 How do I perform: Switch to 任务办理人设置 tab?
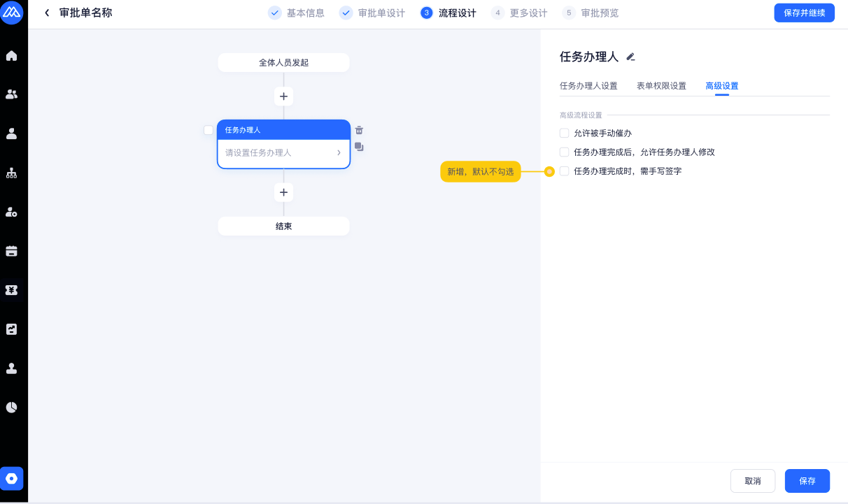tap(588, 86)
